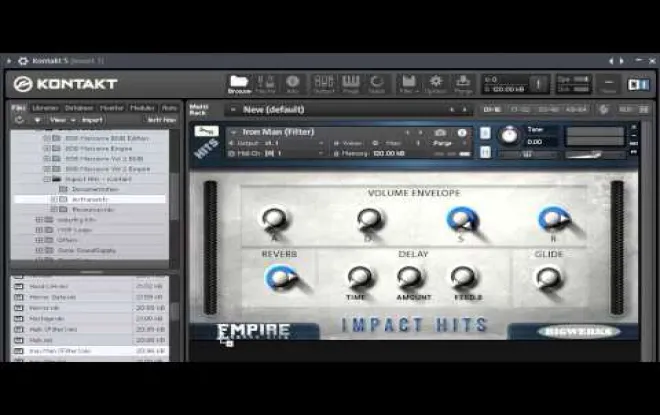Show rack page 33-48

(x=548, y=109)
